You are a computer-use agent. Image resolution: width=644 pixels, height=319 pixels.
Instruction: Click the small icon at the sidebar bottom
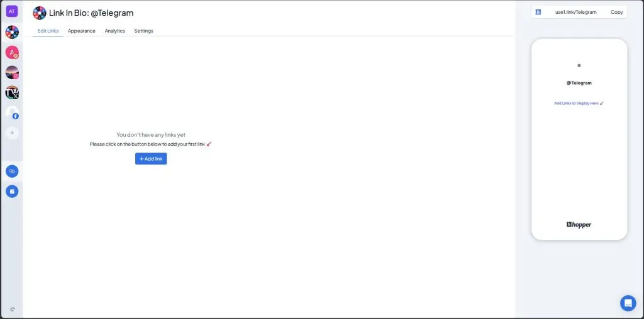[12, 309]
